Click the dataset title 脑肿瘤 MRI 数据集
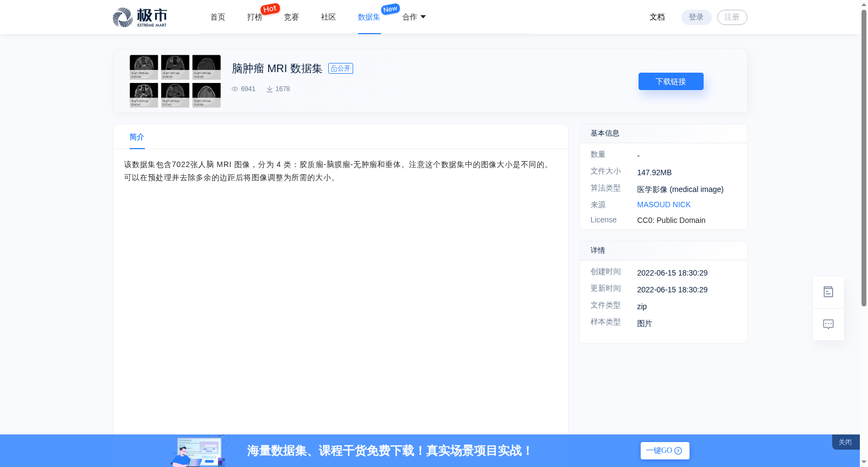Screen dimensions: 868x467 277,68
